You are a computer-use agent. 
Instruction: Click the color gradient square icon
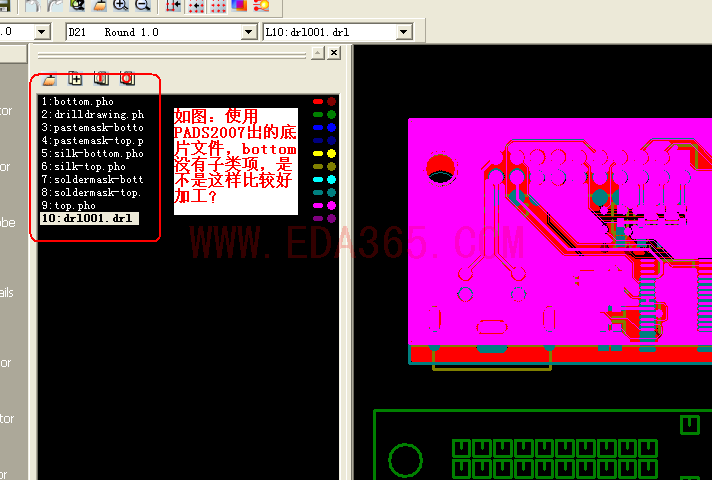coord(239,5)
